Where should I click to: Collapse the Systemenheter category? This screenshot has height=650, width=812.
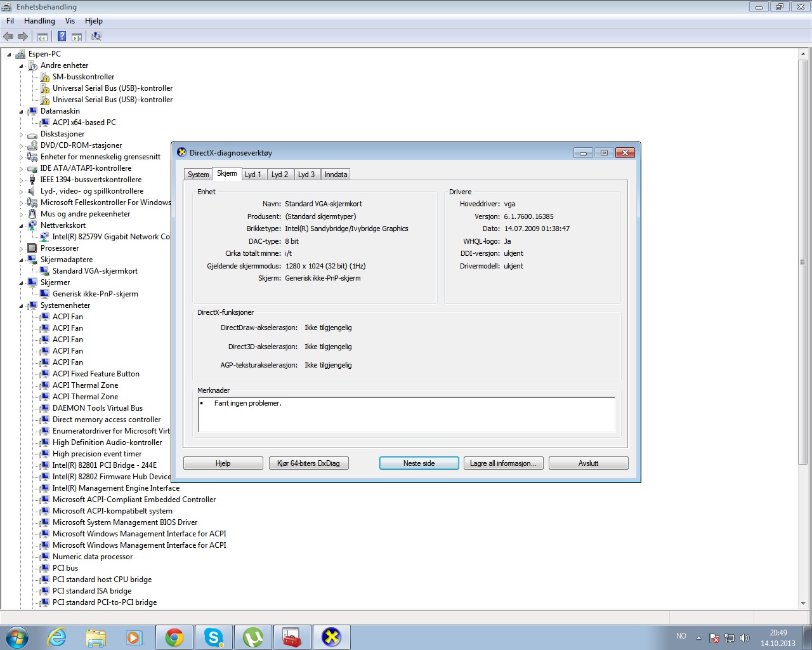21,306
